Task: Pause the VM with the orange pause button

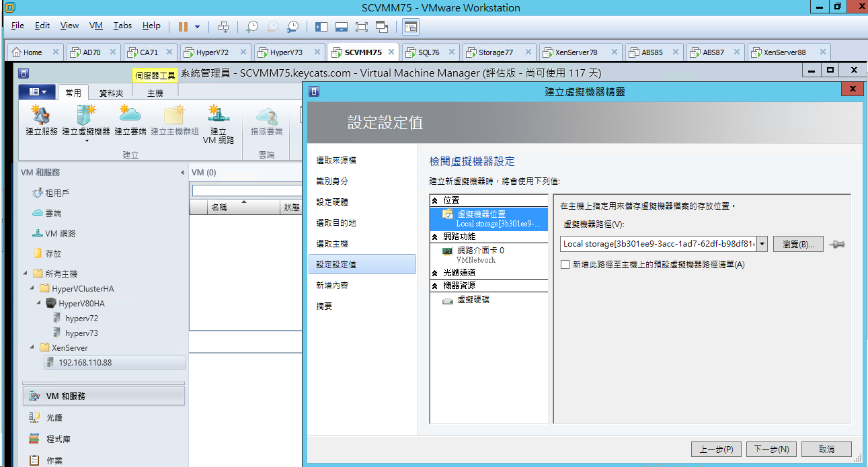Action: (183, 26)
